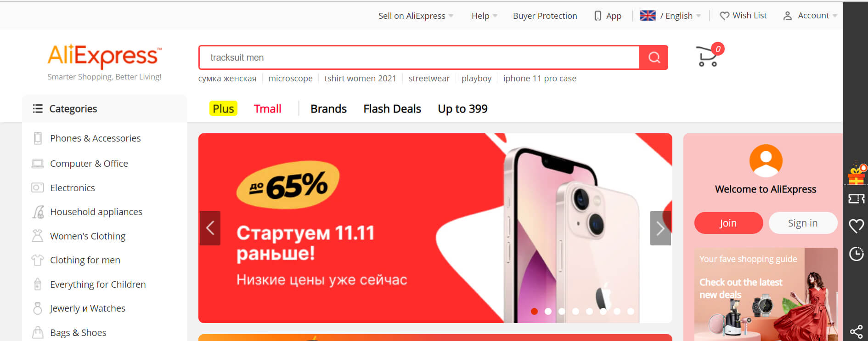
Task: Focus the tracksuit men search field
Action: 419,57
